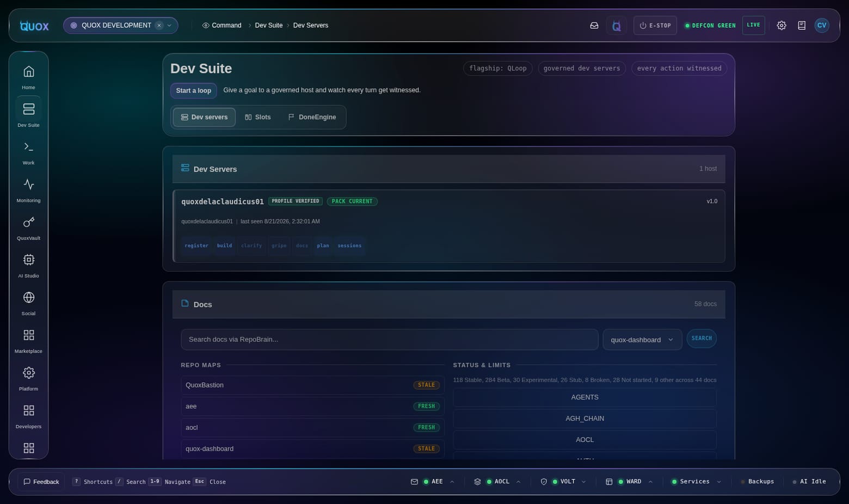Go to Dev Servers breadcrumb
Image resolution: width=849 pixels, height=504 pixels.
tap(311, 26)
